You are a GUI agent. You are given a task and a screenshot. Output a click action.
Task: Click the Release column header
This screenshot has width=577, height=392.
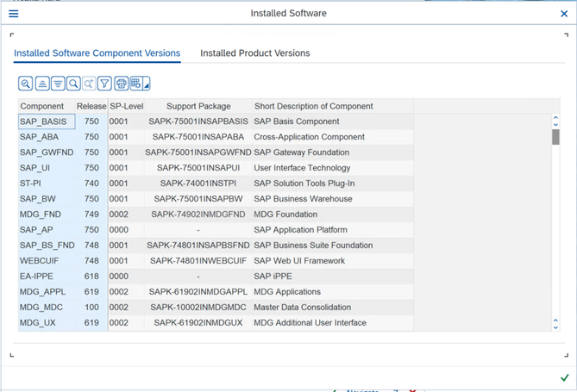coord(91,106)
